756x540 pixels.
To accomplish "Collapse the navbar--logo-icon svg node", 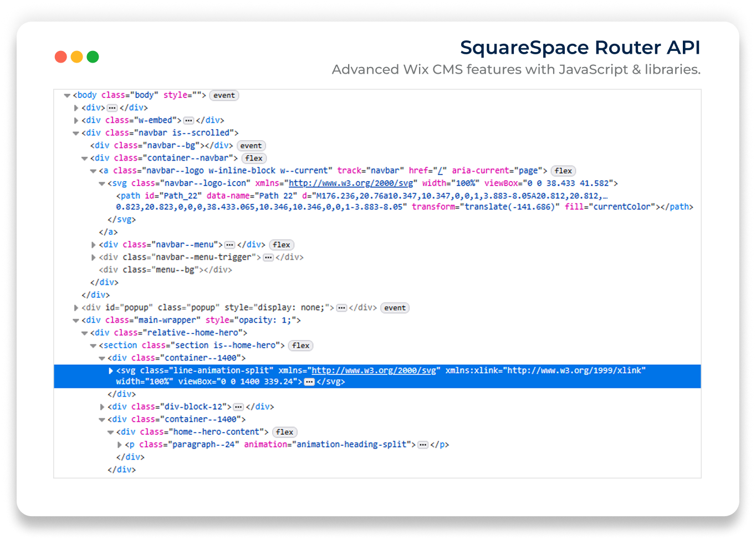I will pyautogui.click(x=102, y=183).
